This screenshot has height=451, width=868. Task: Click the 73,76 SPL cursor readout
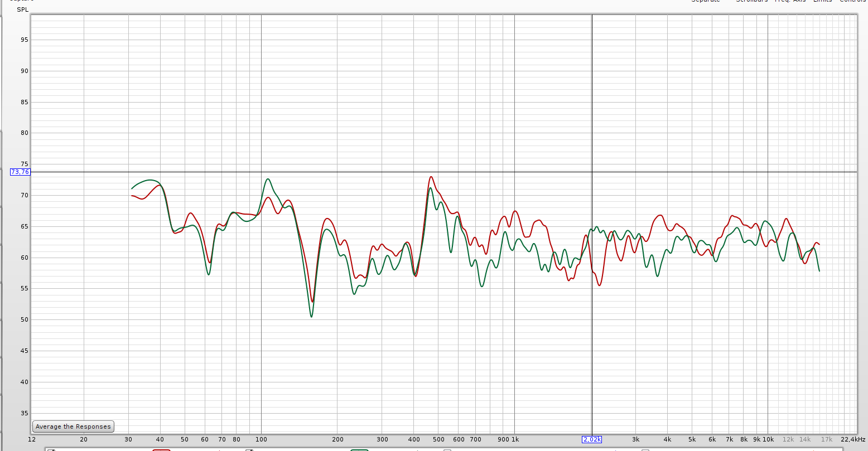[20, 172]
